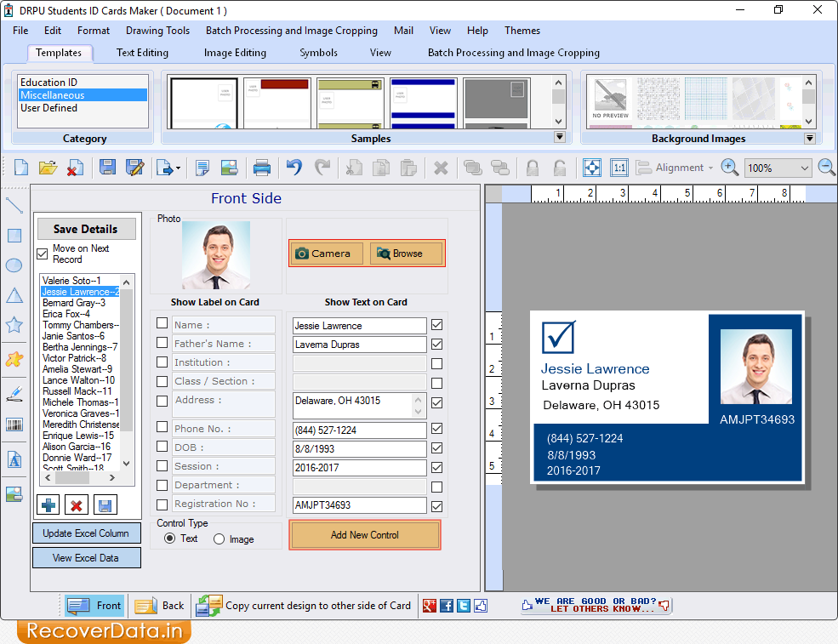Image resolution: width=838 pixels, height=644 pixels.
Task: Pick the Ellipse drawing tool
Action: (x=13, y=265)
